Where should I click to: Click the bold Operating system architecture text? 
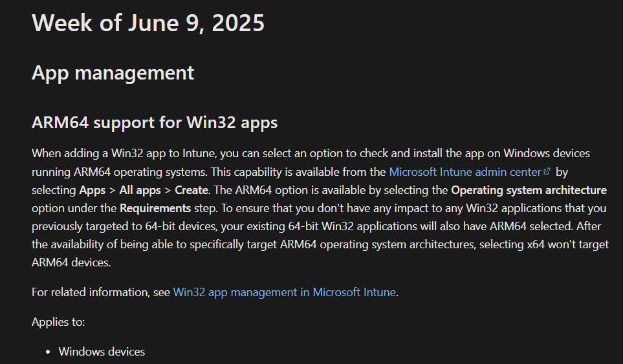point(529,190)
